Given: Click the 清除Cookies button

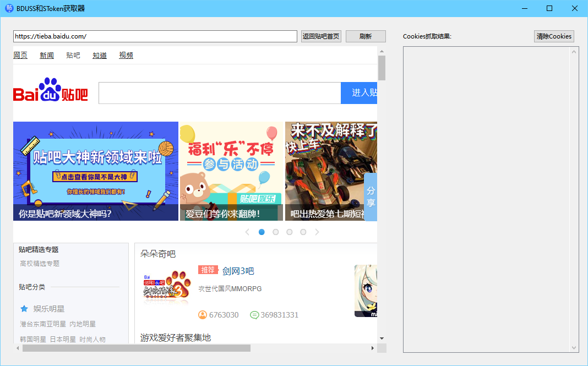Looking at the screenshot, I should point(554,36).
